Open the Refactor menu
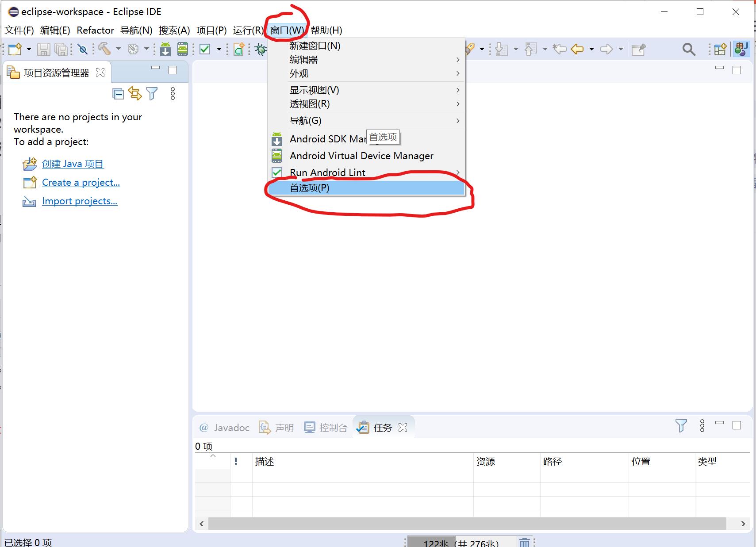Viewport: 756px width, 547px height. click(95, 30)
